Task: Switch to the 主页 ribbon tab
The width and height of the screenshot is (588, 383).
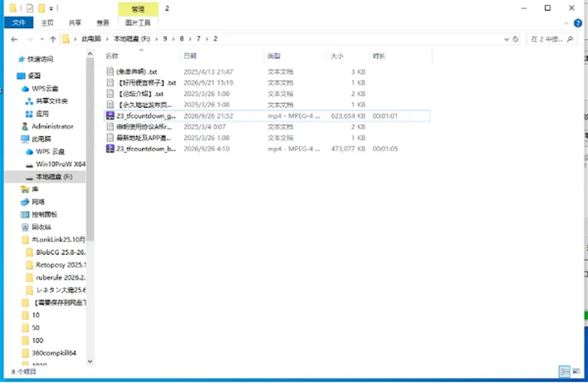Action: [x=47, y=23]
